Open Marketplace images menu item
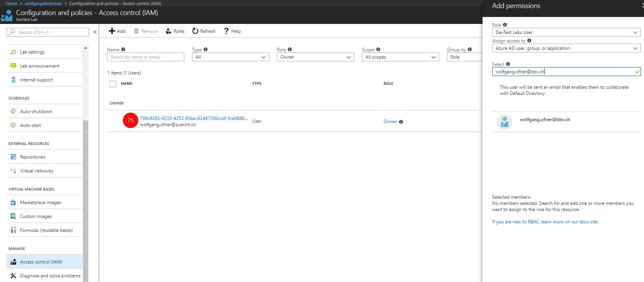This screenshot has height=282, width=644. [44, 202]
